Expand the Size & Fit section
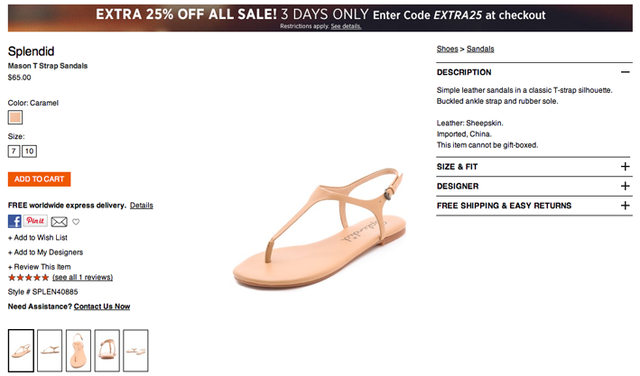This screenshot has height=376, width=640. (625, 167)
